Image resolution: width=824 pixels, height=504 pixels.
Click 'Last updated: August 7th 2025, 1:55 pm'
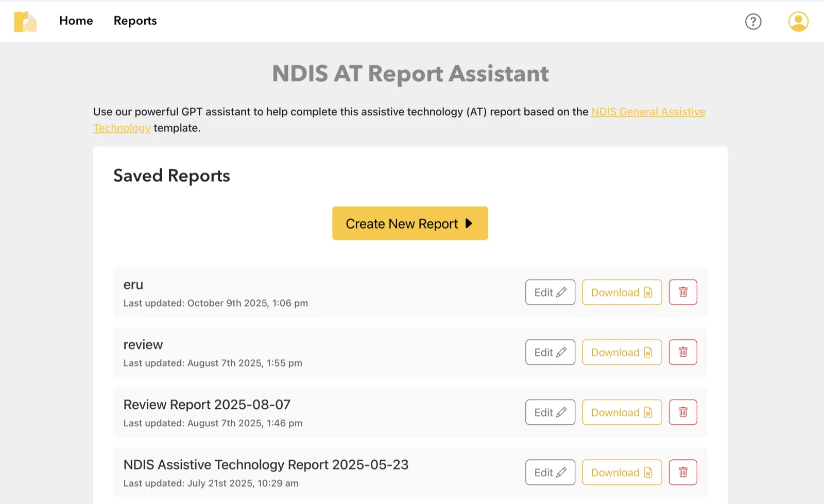(213, 363)
